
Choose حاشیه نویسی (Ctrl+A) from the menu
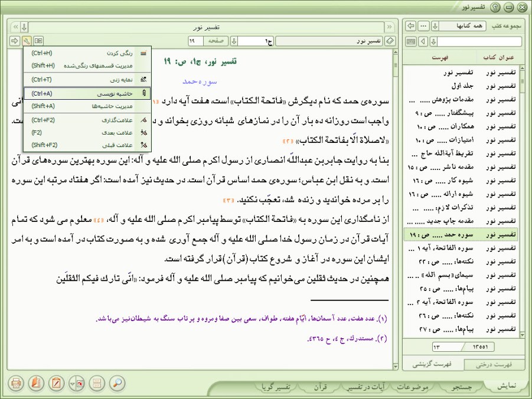(87, 93)
